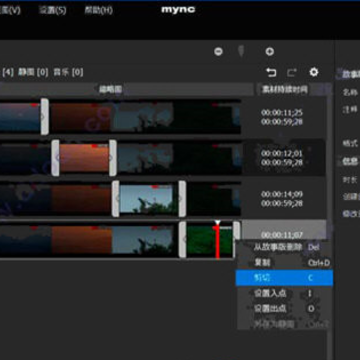This screenshot has width=360, height=360.
Task: Click the 00:00:59;28 total under 00:00:11;25
Action: coord(282,122)
